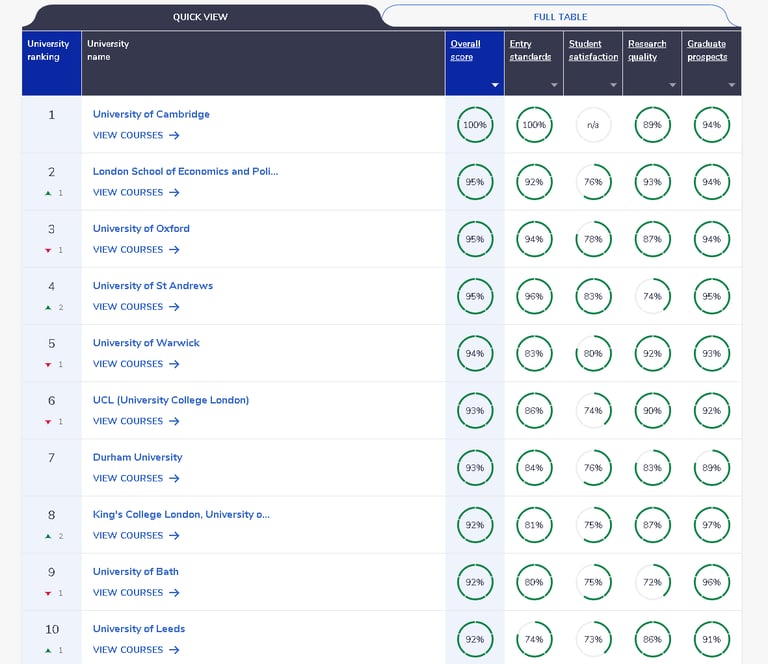Click Bath's 72% research quality circle
The width and height of the screenshot is (768, 664).
(652, 582)
